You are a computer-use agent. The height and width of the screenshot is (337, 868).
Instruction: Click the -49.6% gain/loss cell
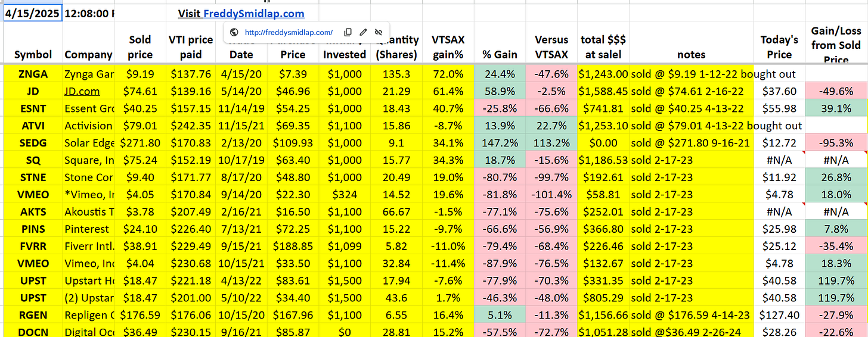(836, 92)
